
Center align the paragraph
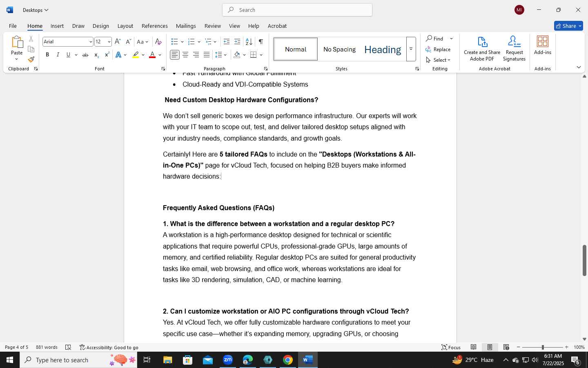pos(185,55)
